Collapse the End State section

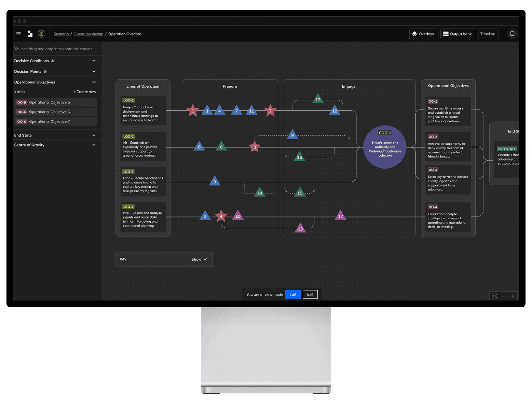click(94, 135)
